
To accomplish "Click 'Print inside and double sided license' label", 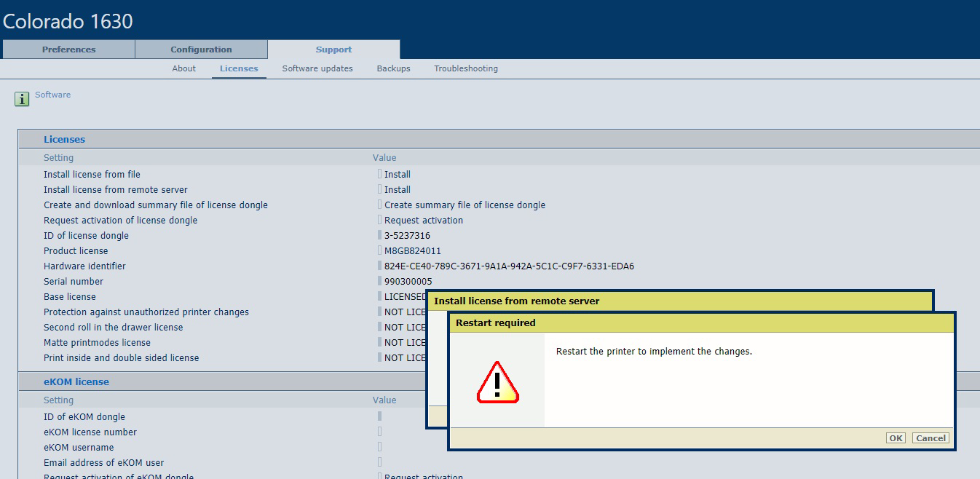I will point(121,357).
